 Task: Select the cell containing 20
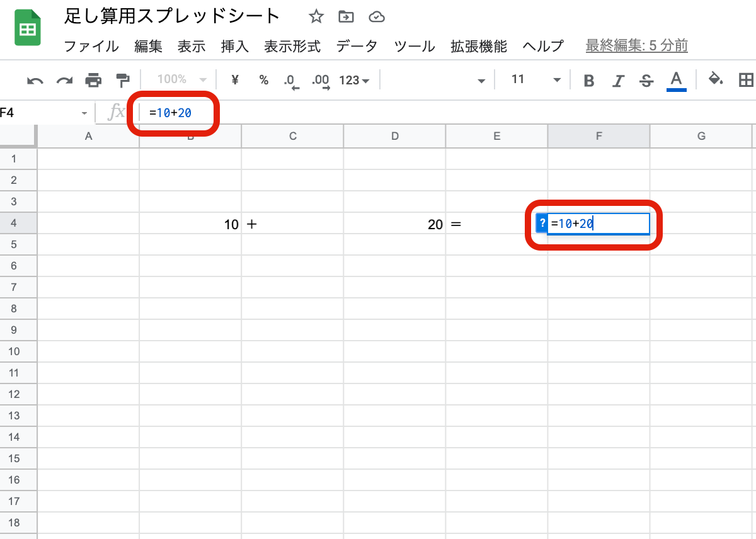[394, 224]
